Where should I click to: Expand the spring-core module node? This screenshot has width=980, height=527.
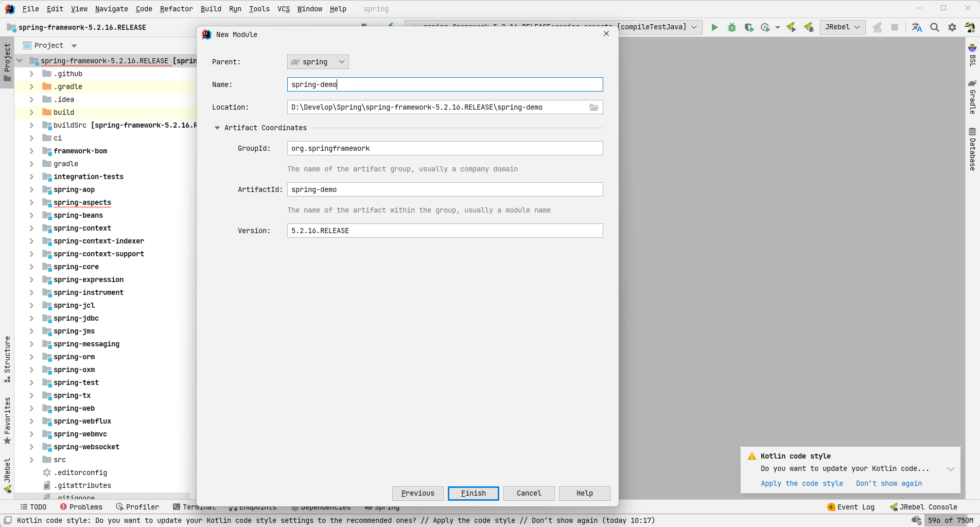click(31, 267)
